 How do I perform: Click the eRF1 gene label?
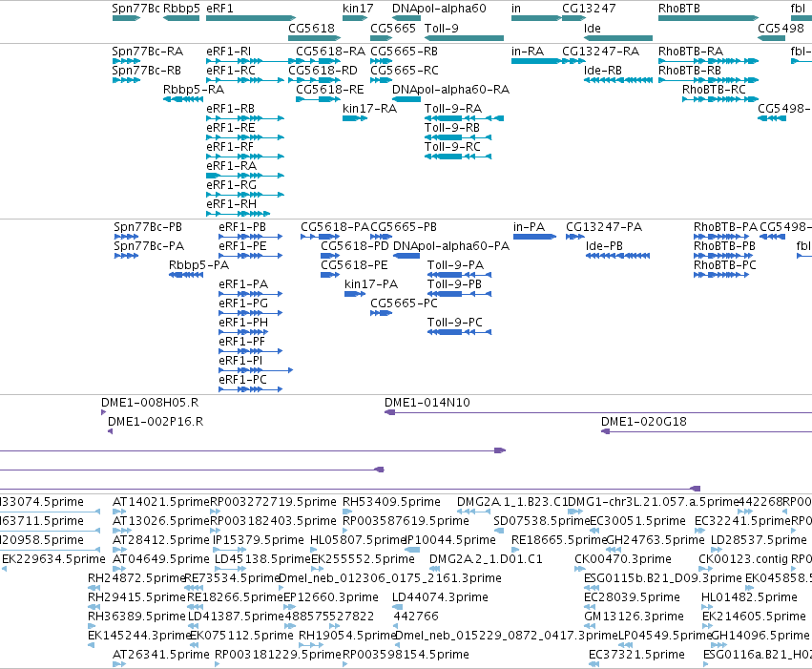[x=219, y=9]
